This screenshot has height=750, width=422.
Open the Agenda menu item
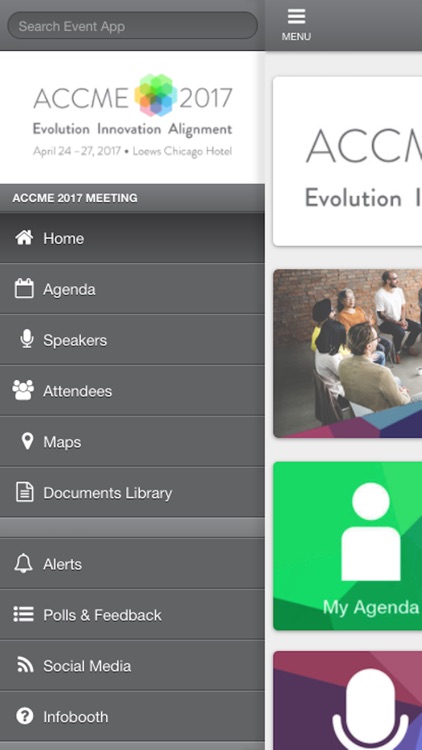[132, 289]
